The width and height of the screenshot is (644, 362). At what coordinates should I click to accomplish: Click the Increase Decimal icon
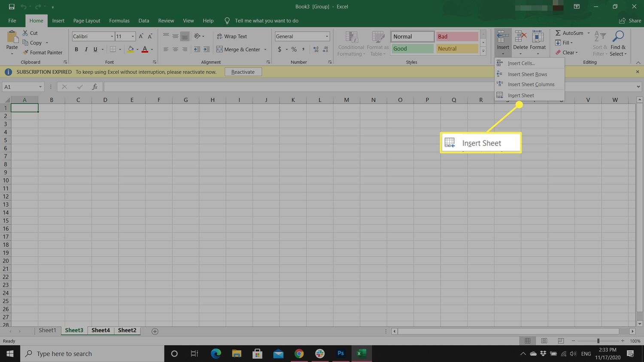click(x=316, y=49)
